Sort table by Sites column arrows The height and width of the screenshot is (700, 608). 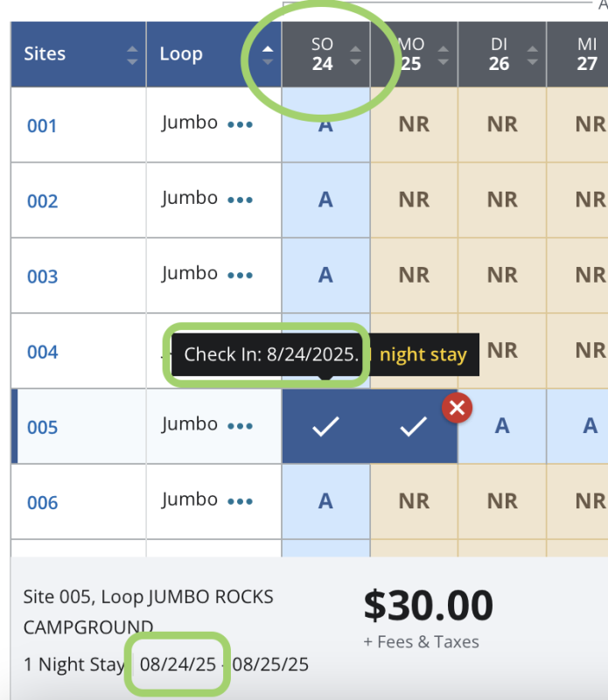pos(132,54)
